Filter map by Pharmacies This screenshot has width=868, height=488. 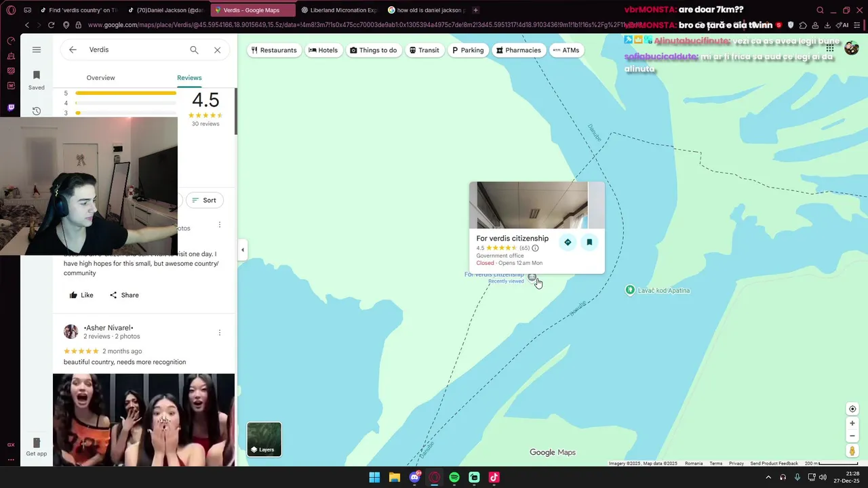click(x=519, y=50)
